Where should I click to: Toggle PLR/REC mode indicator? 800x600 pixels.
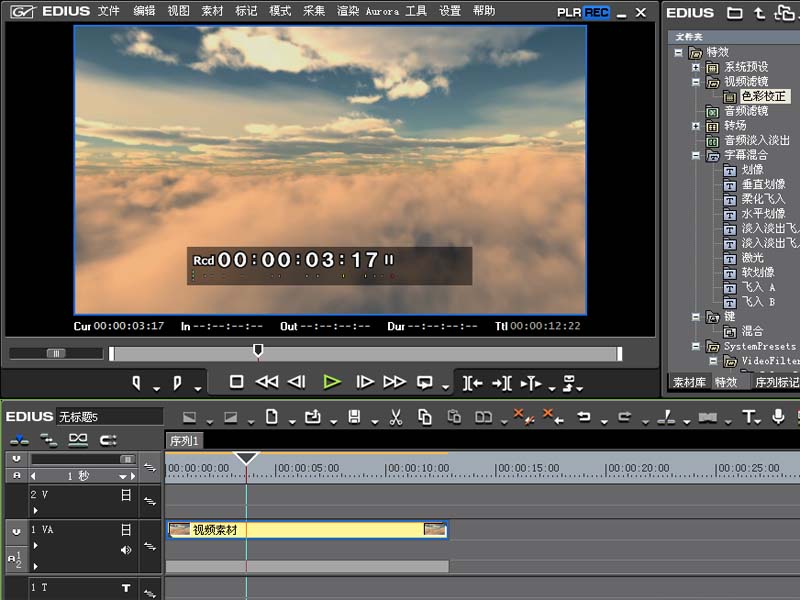(x=583, y=12)
